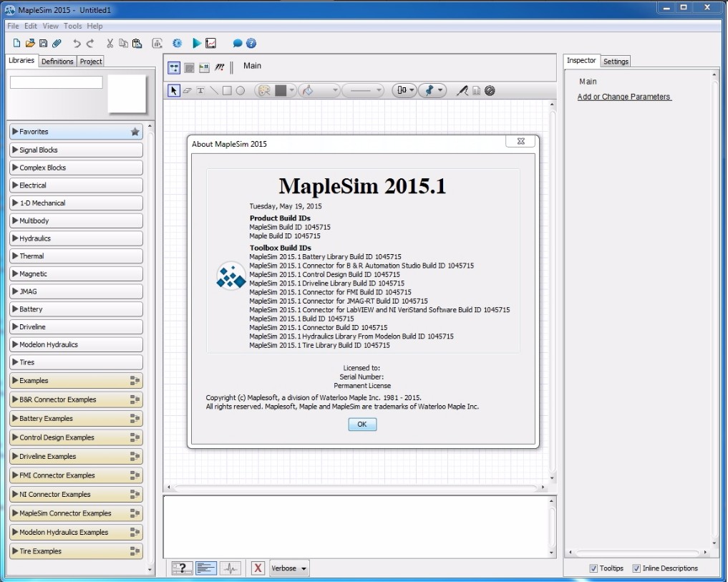Open the results plot window icon
The image size is (728, 582).
(210, 44)
